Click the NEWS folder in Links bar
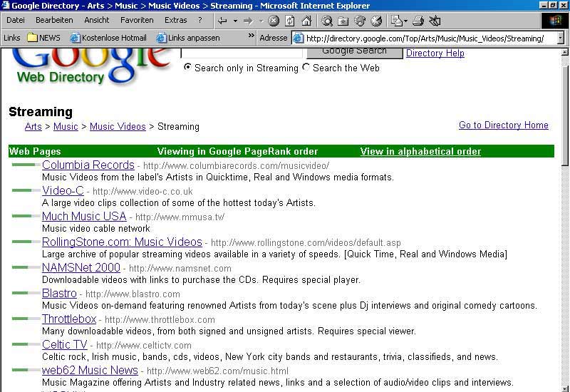This screenshot has width=570, height=392. coord(43,38)
